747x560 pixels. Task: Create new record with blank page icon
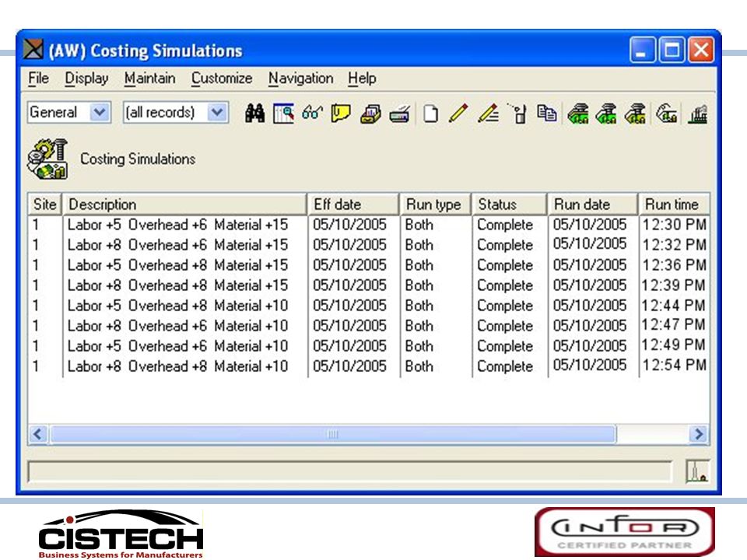430,114
